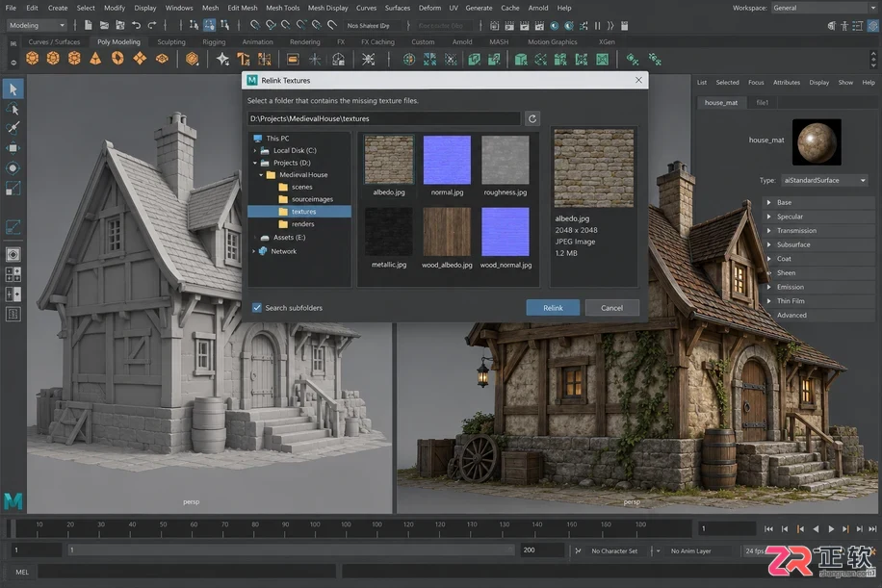This screenshot has height=588, width=882.
Task: Open the Workspace General dropdown
Action: coord(823,8)
